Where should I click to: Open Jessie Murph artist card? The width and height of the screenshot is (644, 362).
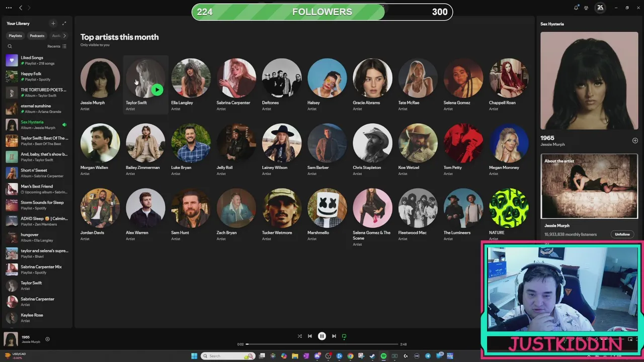[x=100, y=84]
